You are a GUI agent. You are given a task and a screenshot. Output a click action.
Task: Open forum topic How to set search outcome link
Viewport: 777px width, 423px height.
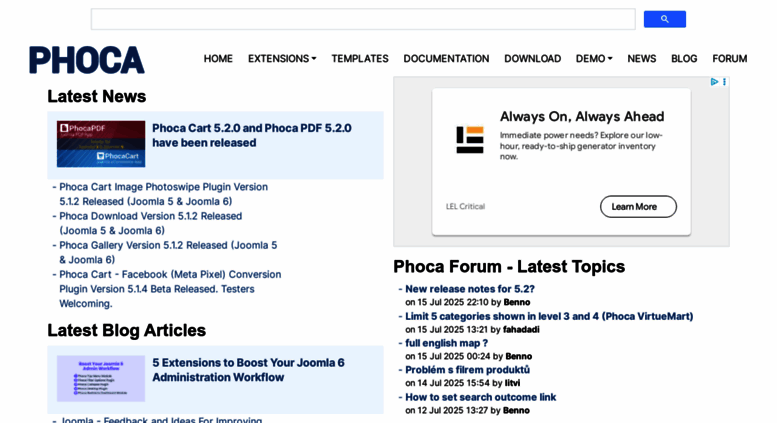click(481, 397)
